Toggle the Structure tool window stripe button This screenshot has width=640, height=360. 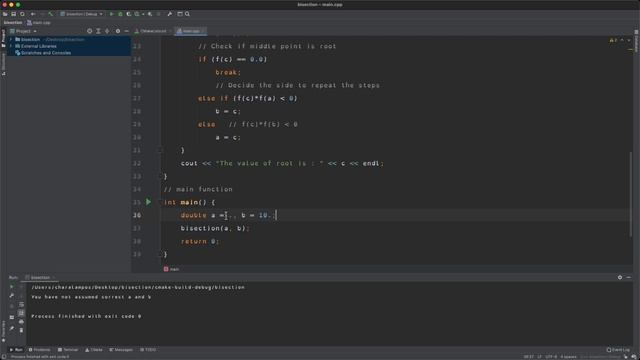(3, 64)
